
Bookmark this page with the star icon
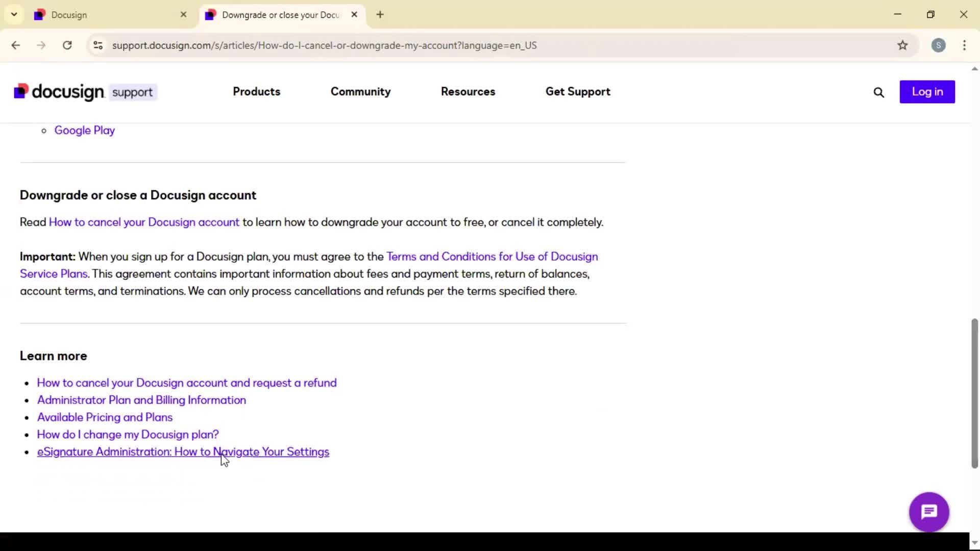point(902,45)
